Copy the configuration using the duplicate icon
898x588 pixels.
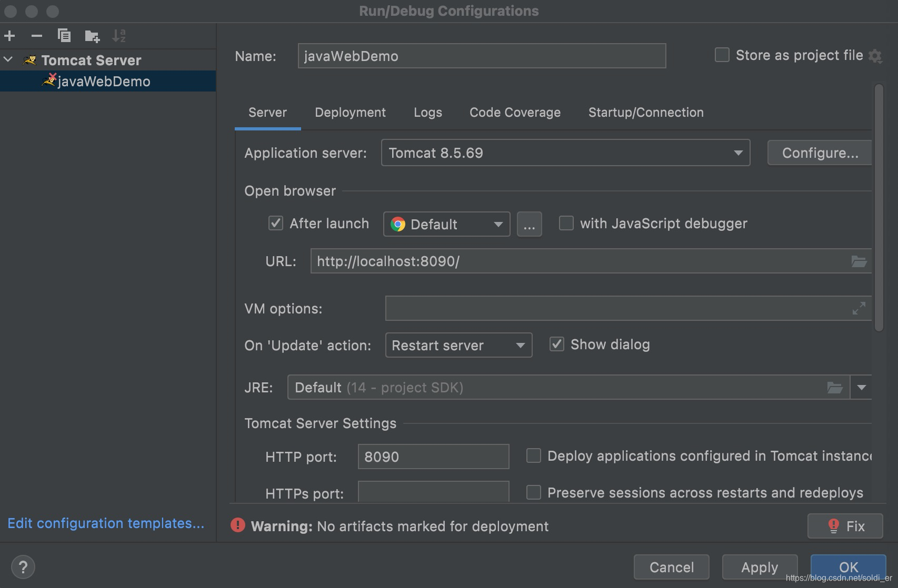click(x=64, y=36)
